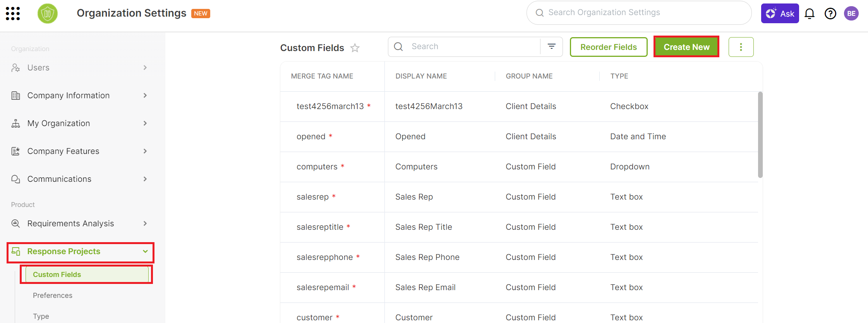Click the Sales Rep Phone display name
The image size is (868, 323).
click(427, 257)
